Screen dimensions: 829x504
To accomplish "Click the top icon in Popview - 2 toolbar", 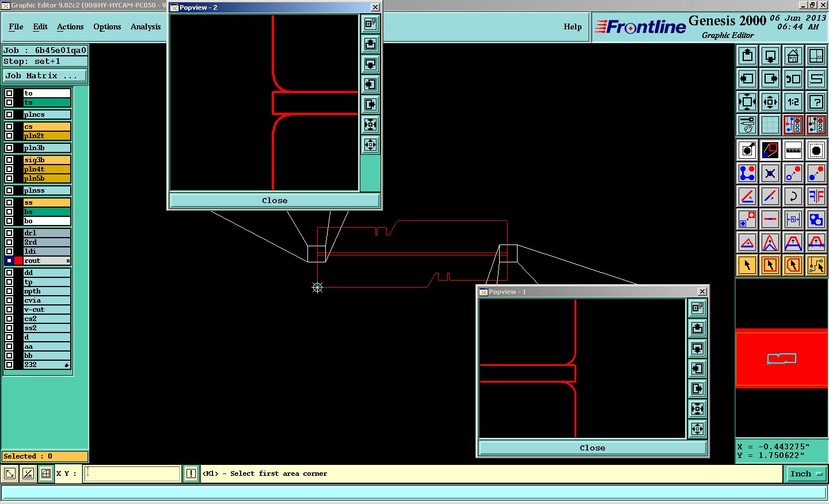I will (370, 24).
